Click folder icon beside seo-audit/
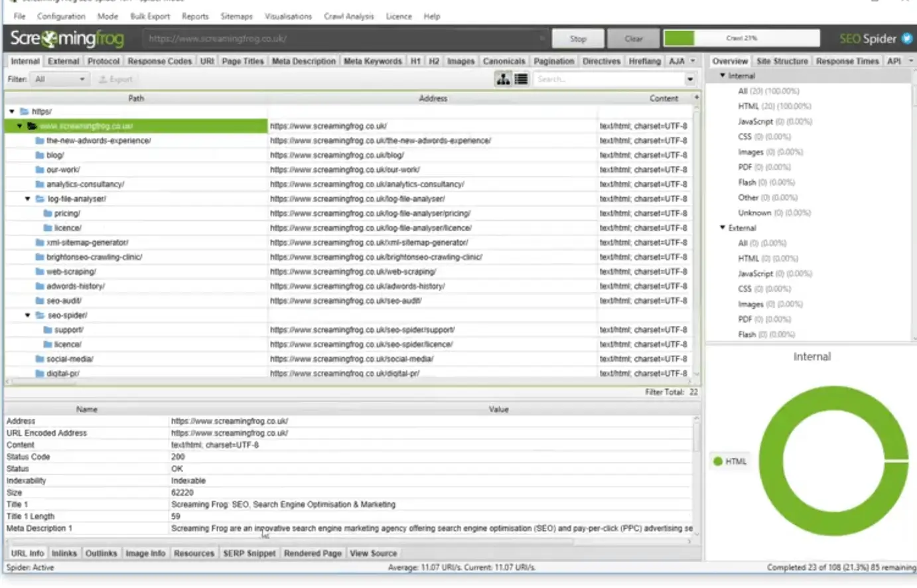 point(40,301)
